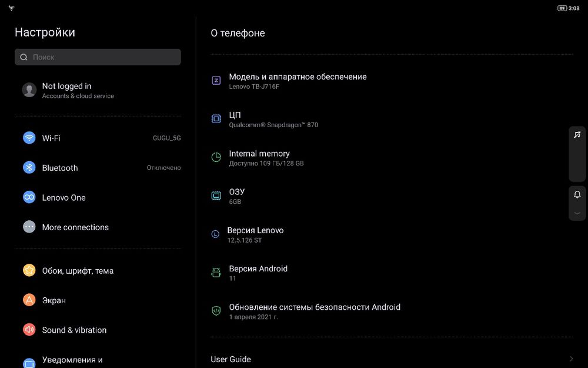The height and width of the screenshot is (368, 588).
Task: Click the Android robot icon
Action: pyautogui.click(x=216, y=273)
